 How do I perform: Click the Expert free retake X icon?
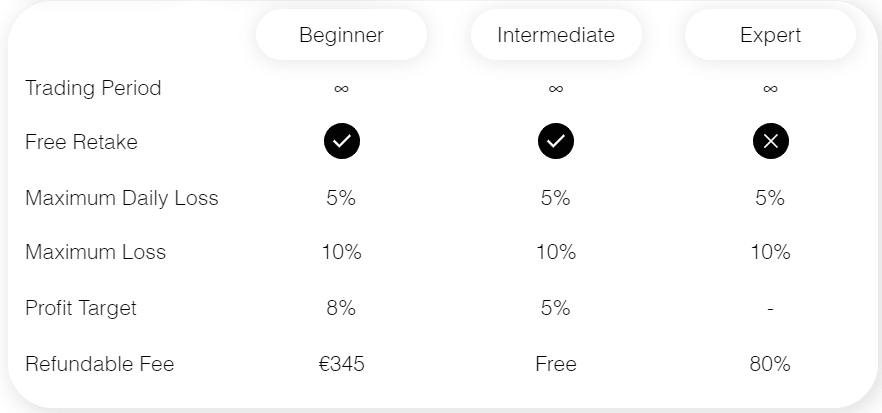[770, 142]
